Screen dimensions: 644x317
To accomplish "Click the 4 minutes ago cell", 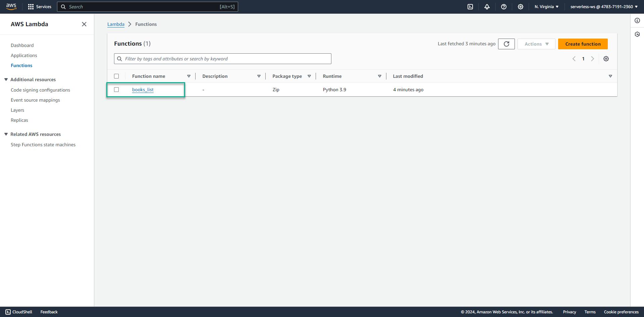I will (x=408, y=90).
